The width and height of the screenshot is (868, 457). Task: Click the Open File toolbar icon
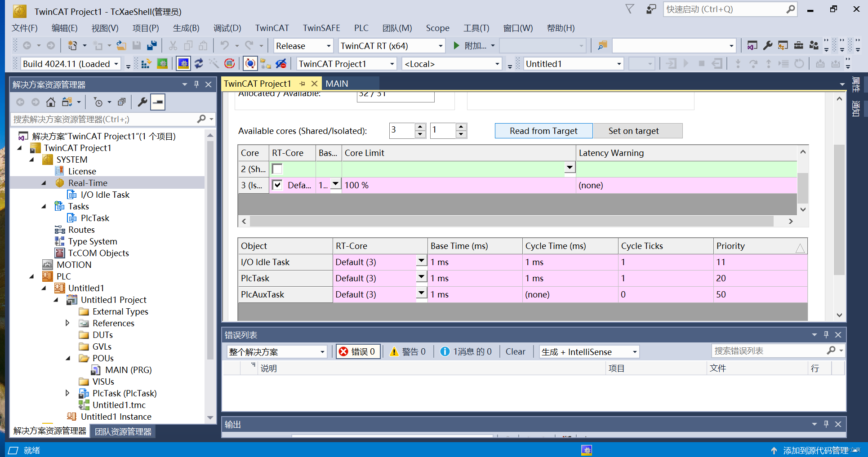121,45
